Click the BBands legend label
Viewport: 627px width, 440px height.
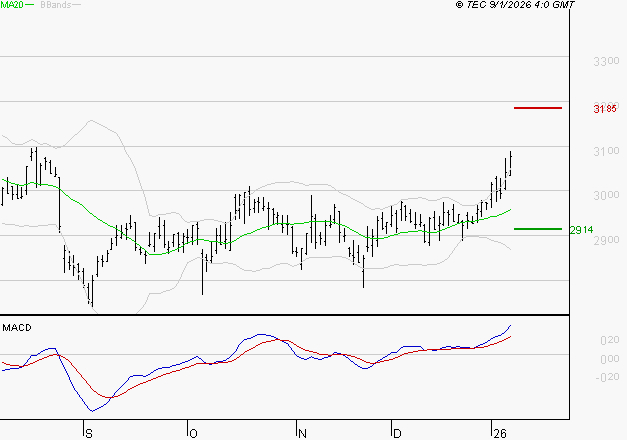coord(56,5)
